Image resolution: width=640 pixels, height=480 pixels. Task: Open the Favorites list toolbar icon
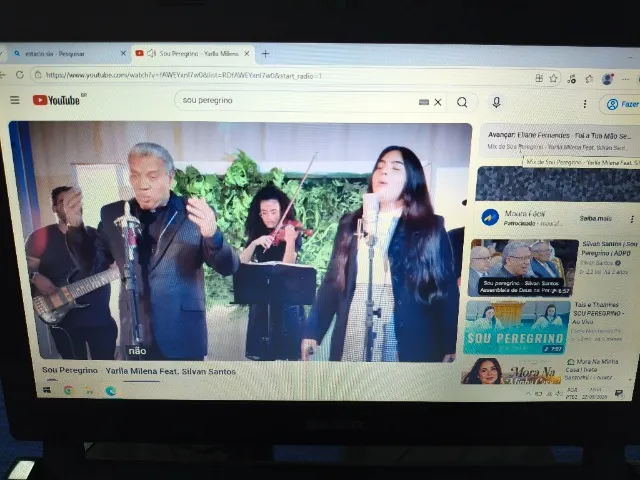tap(589, 79)
